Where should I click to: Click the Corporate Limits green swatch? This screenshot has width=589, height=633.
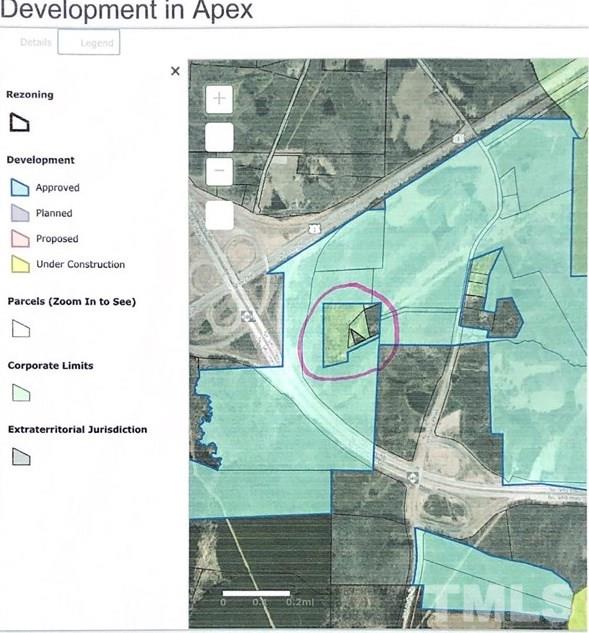(x=21, y=393)
